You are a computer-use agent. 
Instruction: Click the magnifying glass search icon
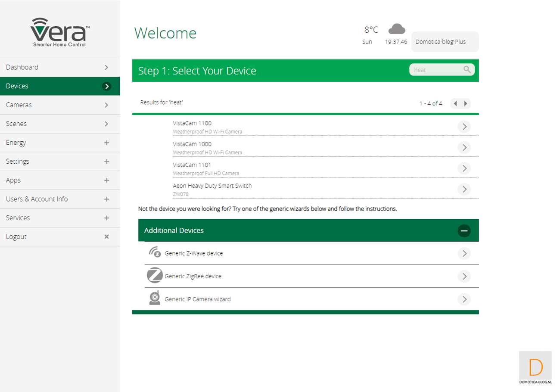pyautogui.click(x=467, y=69)
